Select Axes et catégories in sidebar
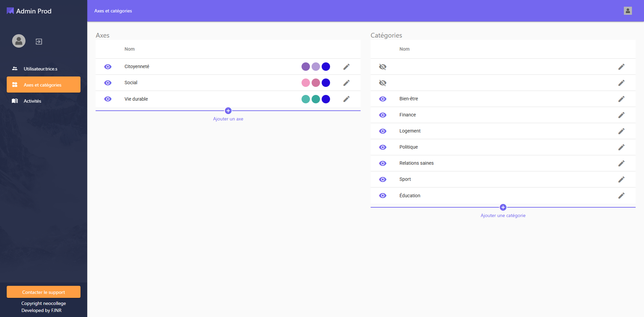Viewport: 644px width, 317px height. (x=44, y=85)
